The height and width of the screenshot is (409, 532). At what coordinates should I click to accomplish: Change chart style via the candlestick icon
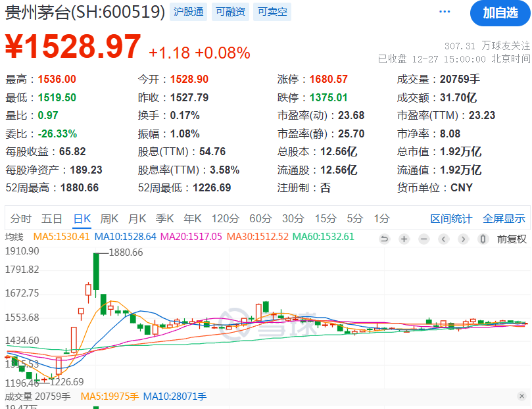[x=483, y=239]
